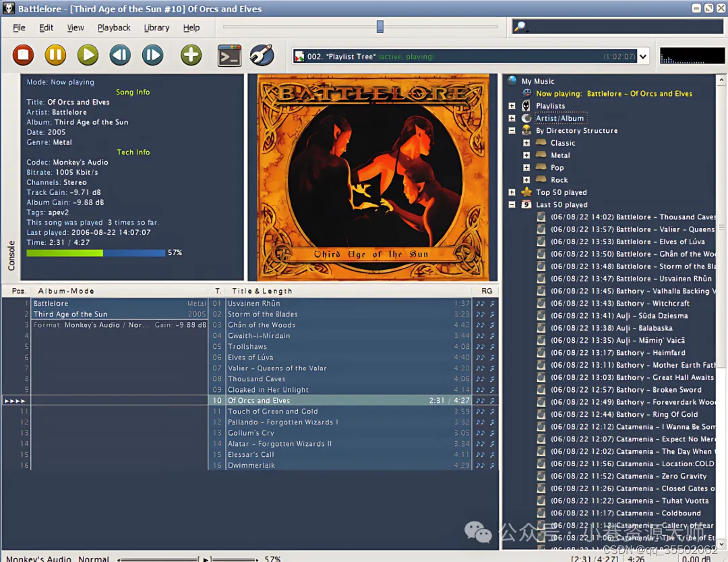The height and width of the screenshot is (562, 728).
Task: Click the green Play button
Action: [88, 55]
